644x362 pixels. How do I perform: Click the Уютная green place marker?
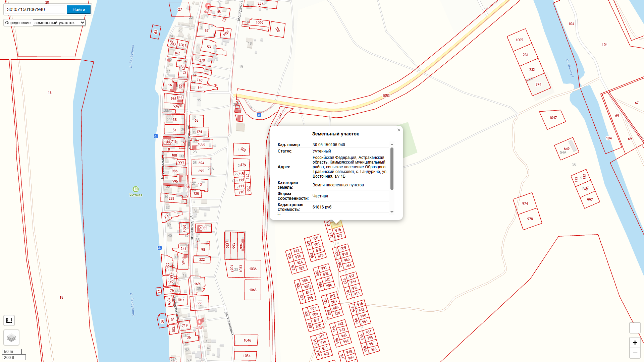coord(136,189)
